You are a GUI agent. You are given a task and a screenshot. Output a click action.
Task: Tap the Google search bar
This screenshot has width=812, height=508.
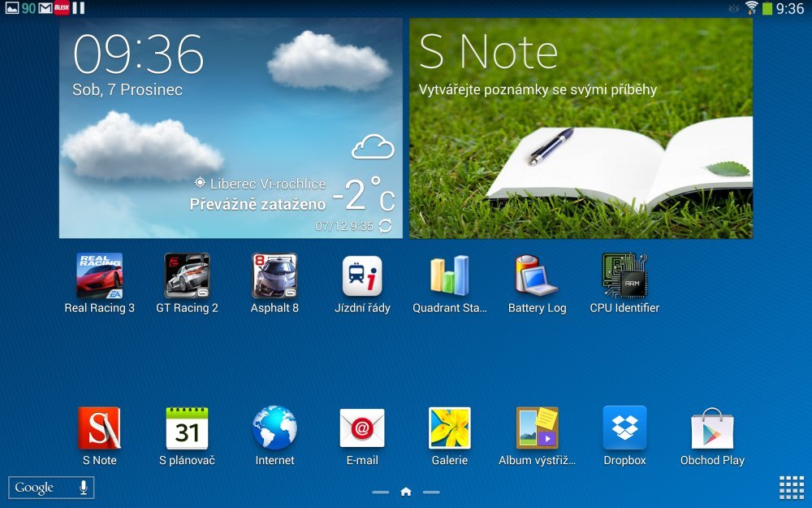(x=41, y=487)
